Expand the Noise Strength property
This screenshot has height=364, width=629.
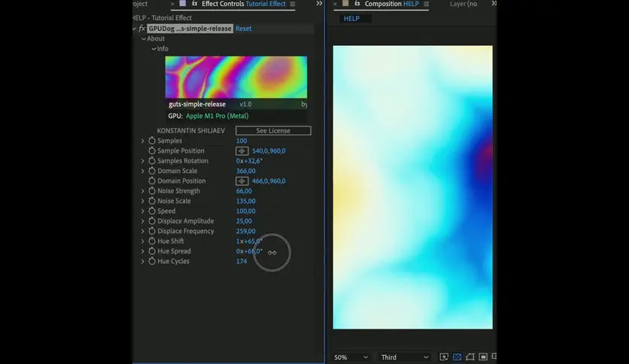click(142, 191)
